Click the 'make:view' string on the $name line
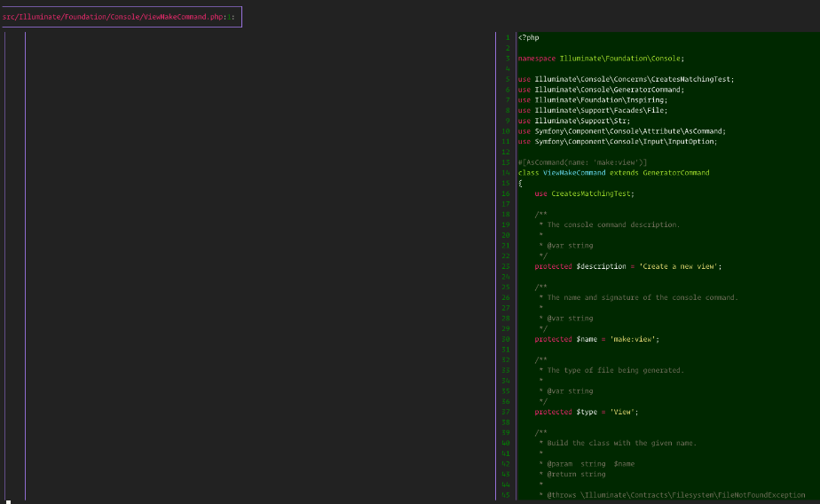The height and width of the screenshot is (504, 820). coord(632,339)
